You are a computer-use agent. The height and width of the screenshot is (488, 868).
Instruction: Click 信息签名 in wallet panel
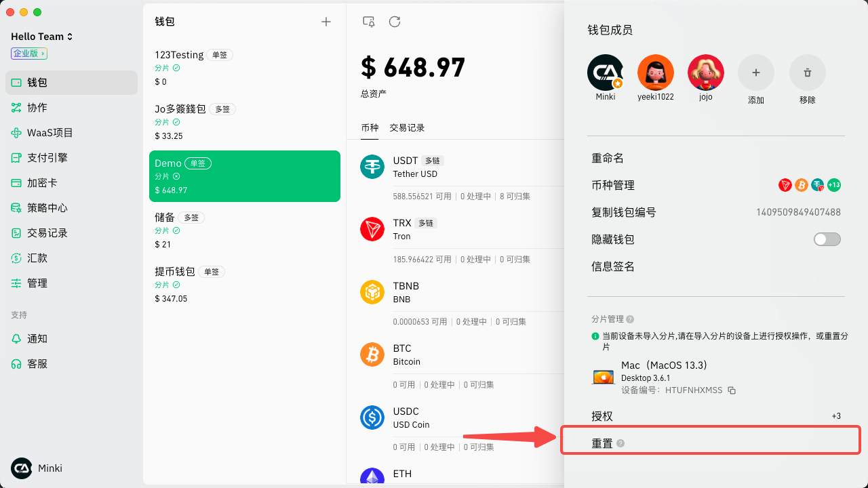coord(613,266)
